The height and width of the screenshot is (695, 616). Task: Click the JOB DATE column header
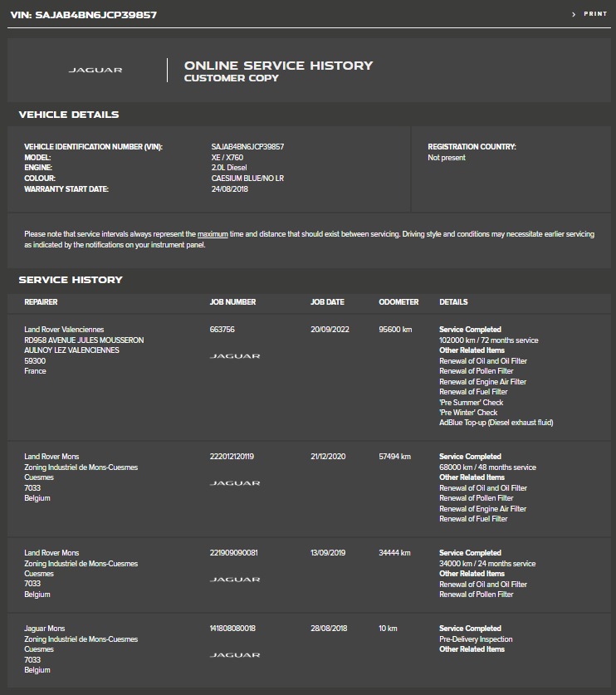pos(327,302)
